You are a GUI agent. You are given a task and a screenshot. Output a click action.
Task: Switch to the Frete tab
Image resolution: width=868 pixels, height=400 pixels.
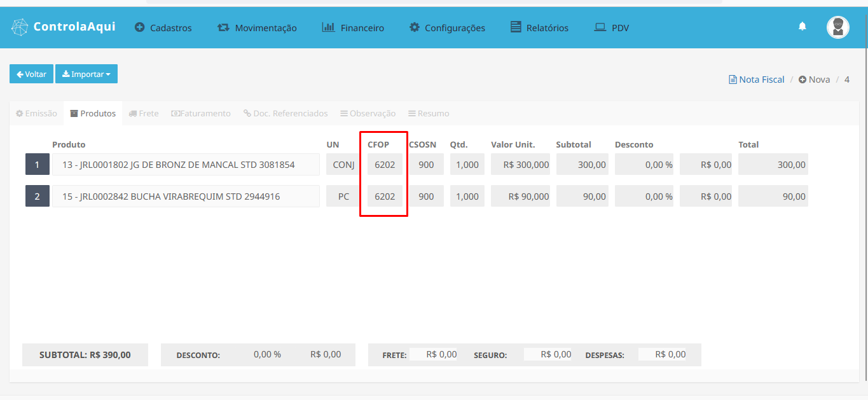coord(144,113)
